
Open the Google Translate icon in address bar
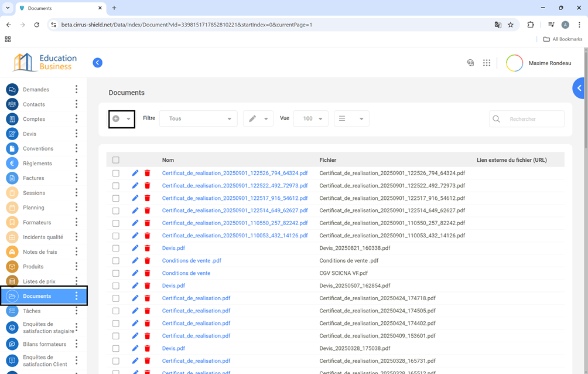[498, 25]
